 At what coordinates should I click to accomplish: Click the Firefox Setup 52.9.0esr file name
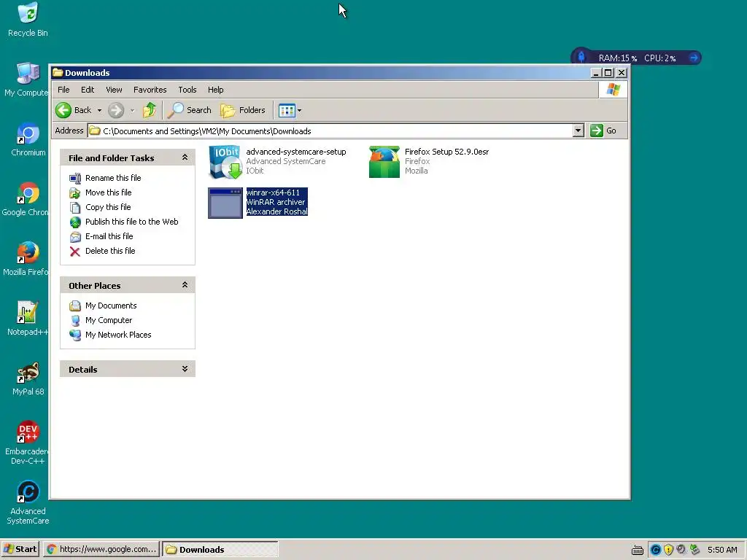pyautogui.click(x=447, y=152)
